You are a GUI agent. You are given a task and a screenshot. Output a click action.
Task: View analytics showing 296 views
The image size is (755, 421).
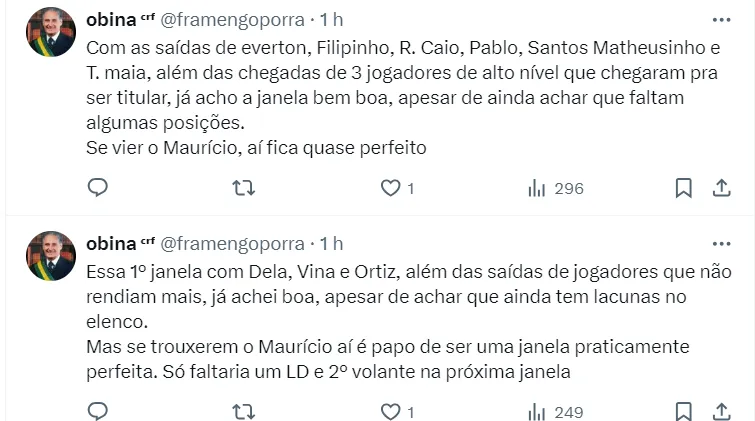555,188
